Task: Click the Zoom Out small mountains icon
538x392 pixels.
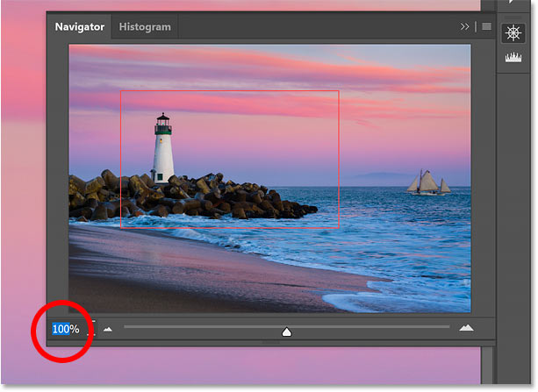Action: 108,329
